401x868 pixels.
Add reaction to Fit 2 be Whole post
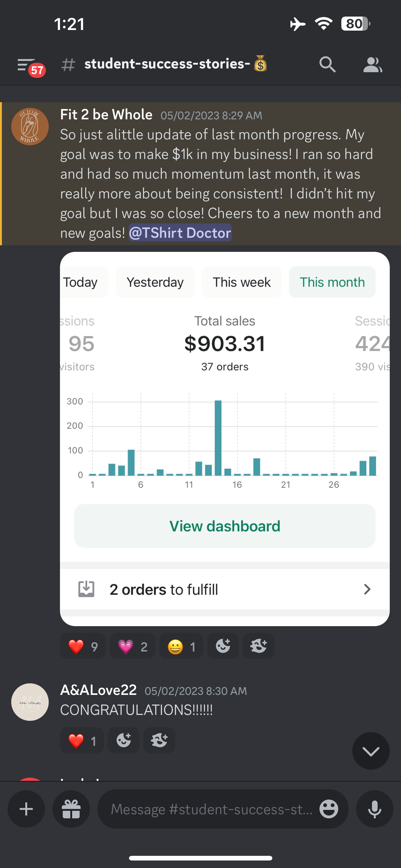click(223, 646)
